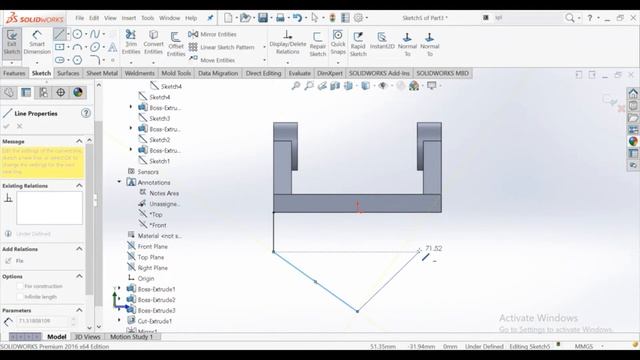Open the Motion Study 1 tab

click(131, 337)
